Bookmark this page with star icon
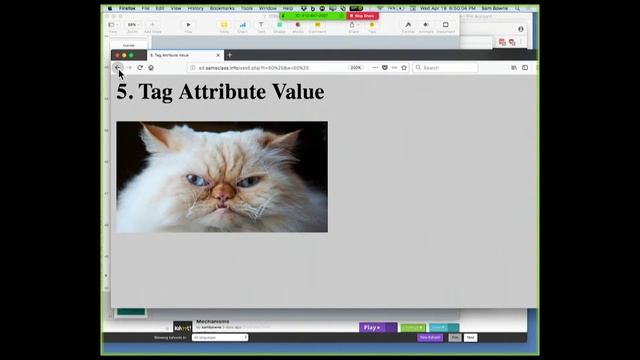Image resolution: width=640 pixels, height=360 pixels. 404,68
